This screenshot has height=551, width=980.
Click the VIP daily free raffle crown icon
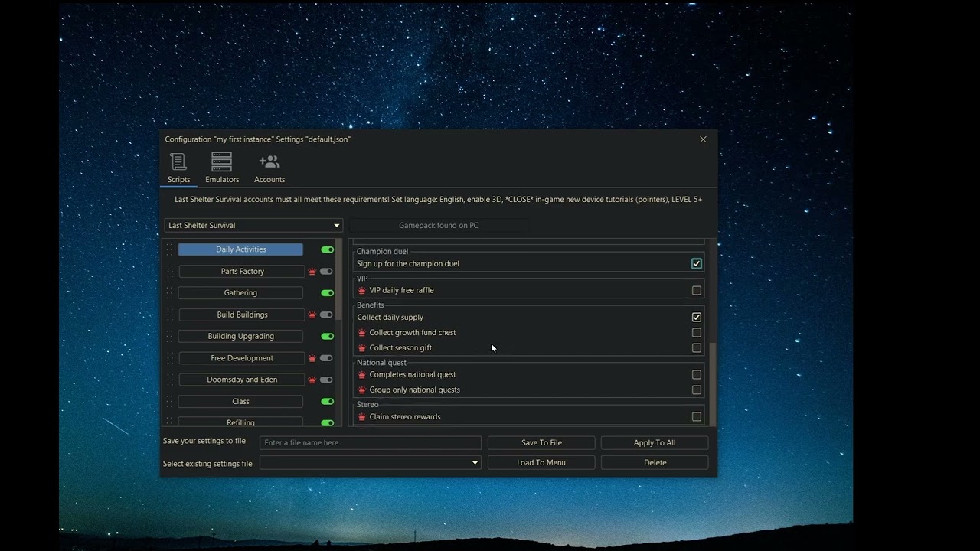click(362, 290)
